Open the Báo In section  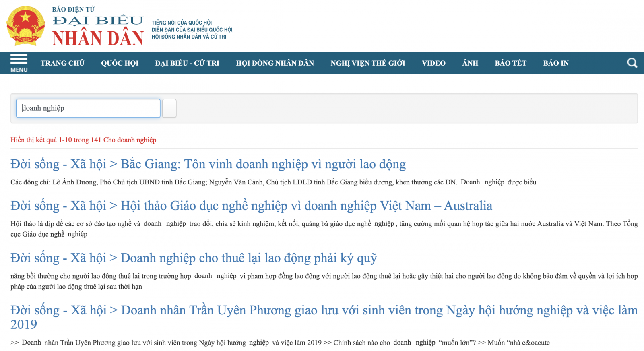(x=556, y=63)
